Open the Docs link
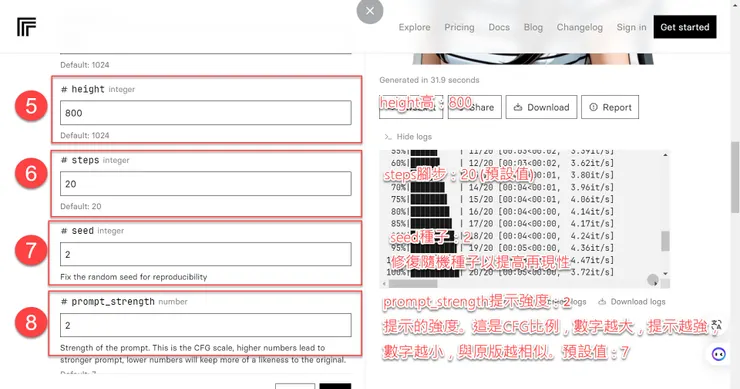This screenshot has height=389, width=740. pos(499,27)
